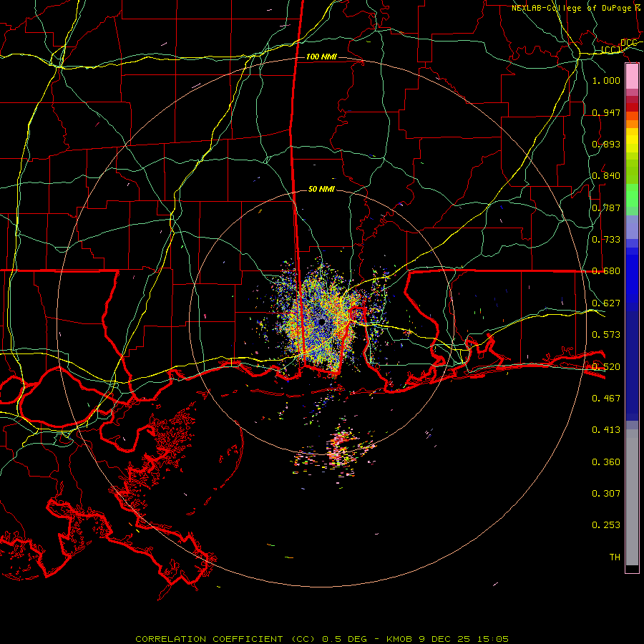Click the 0.573 scale label

point(606,335)
